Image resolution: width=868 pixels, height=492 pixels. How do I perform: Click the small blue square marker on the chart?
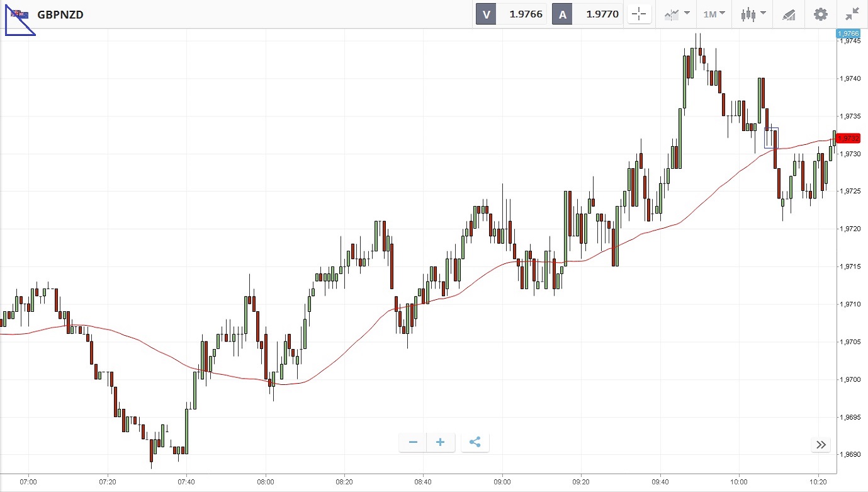(771, 137)
